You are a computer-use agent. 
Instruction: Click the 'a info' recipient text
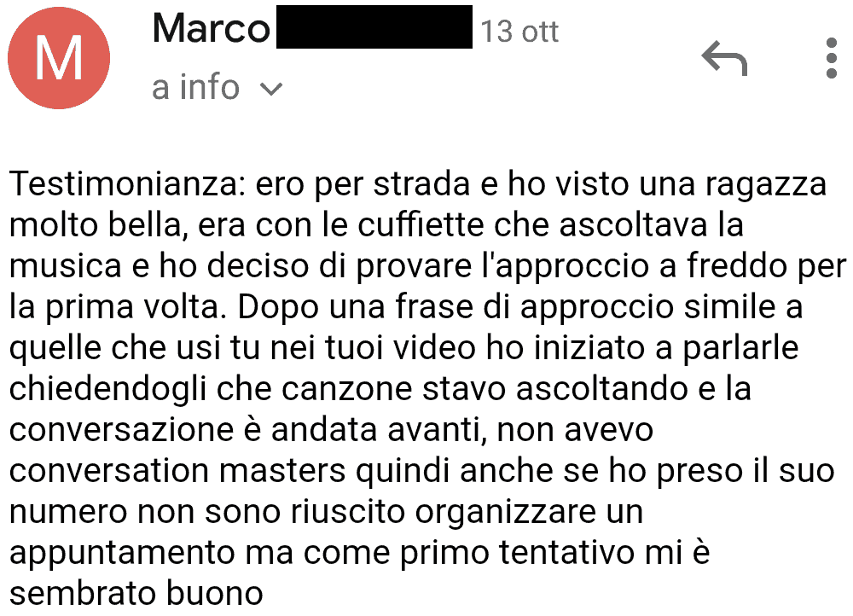(196, 87)
